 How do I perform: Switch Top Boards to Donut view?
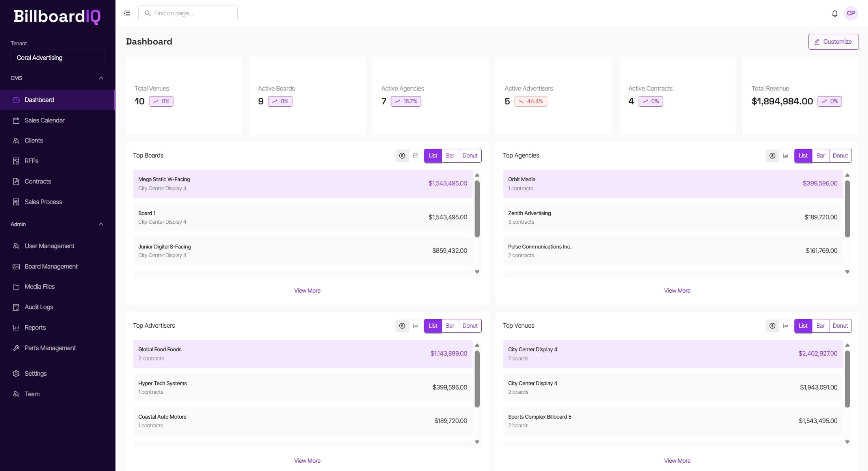470,156
